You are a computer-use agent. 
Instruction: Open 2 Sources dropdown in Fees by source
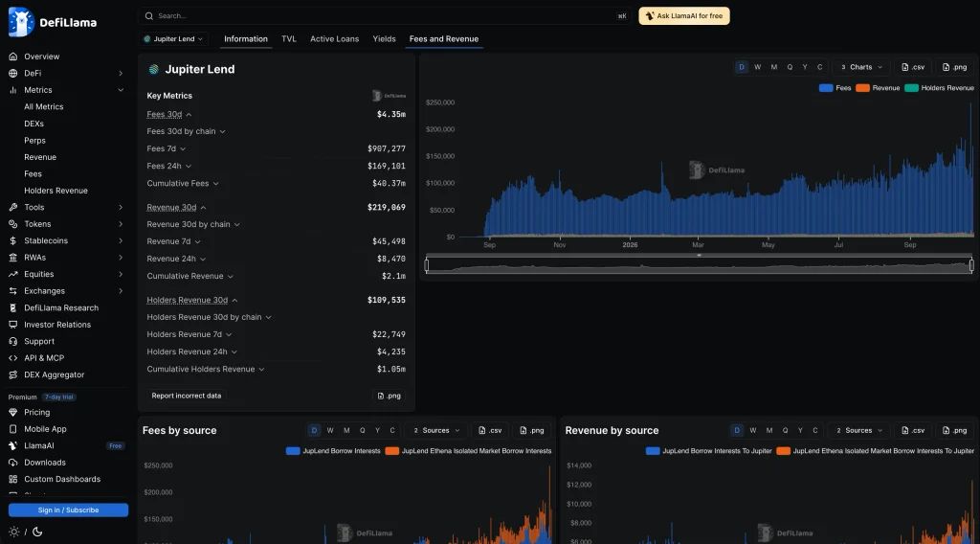[x=436, y=430]
